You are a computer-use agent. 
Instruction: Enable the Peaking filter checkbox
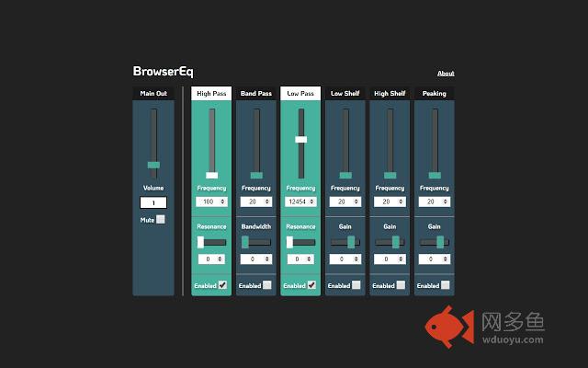pyautogui.click(x=445, y=285)
